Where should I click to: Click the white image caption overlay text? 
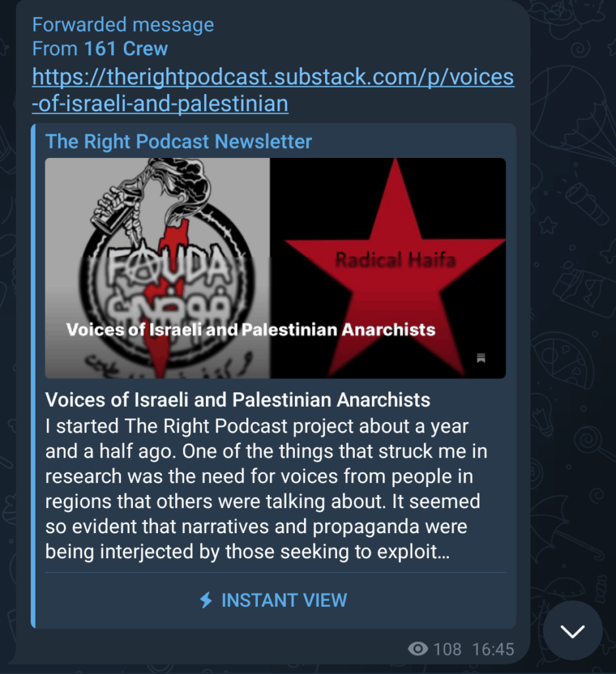pos(251,330)
